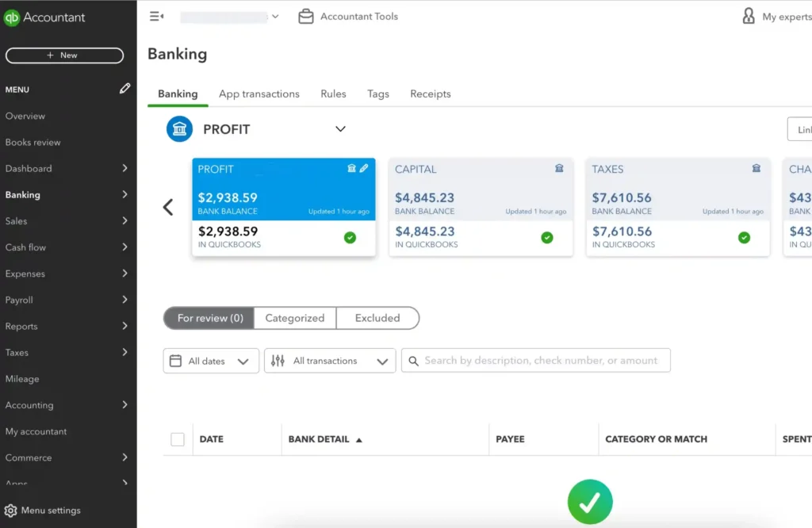Select the CAPITAL account card

tap(481, 207)
